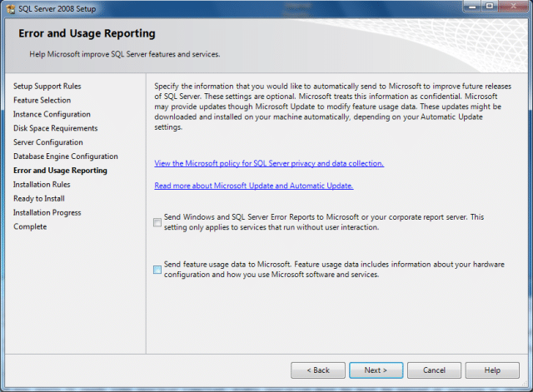Click the 'Help Microsoft improve SQL Server' subtitle

[x=125, y=54]
